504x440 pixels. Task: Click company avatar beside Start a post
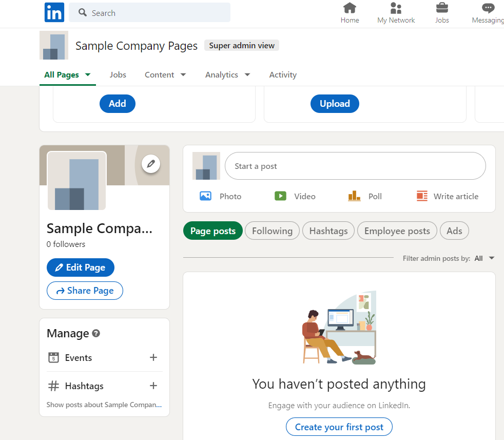click(x=206, y=166)
